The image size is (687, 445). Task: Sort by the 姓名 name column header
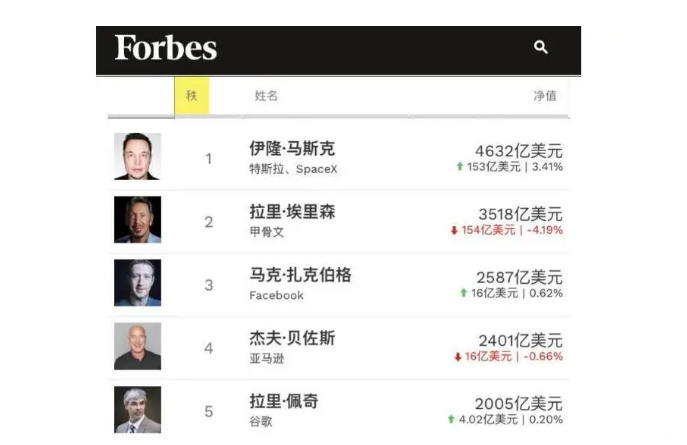pos(266,96)
